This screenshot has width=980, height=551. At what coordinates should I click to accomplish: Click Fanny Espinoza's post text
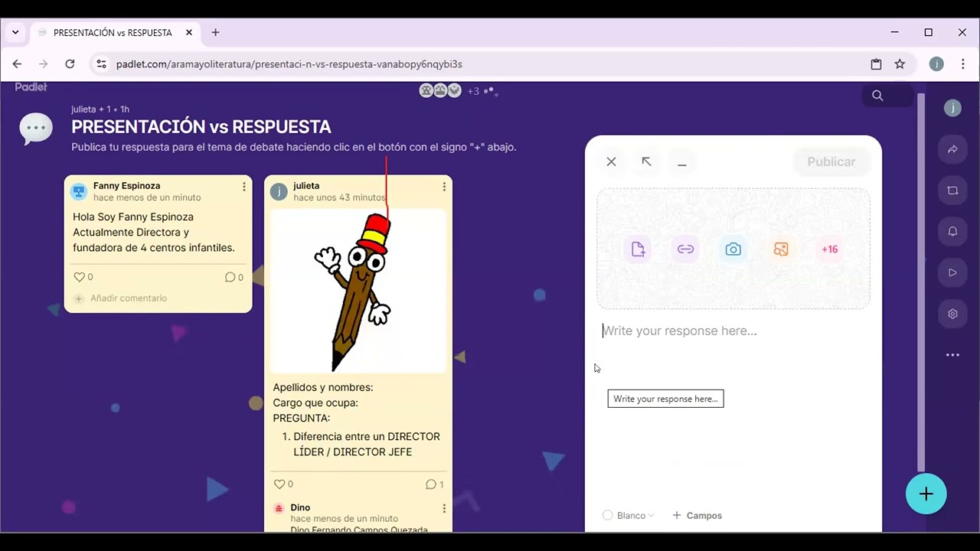click(x=154, y=233)
